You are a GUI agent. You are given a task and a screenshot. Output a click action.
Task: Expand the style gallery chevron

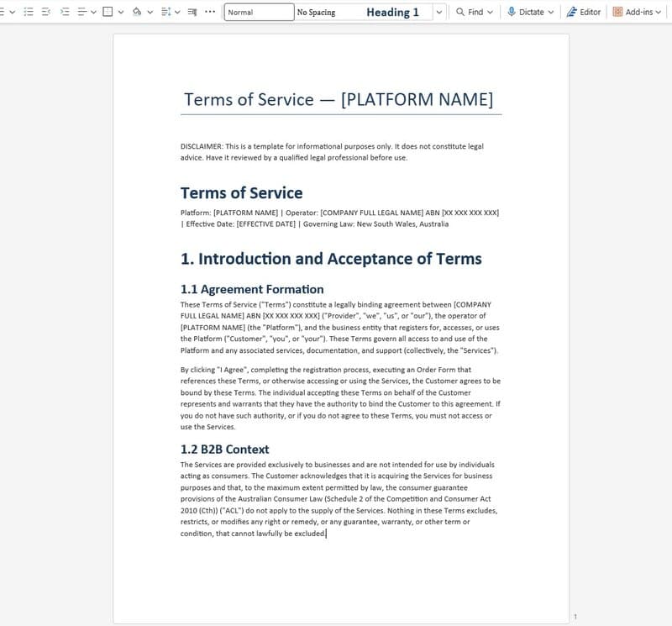438,12
